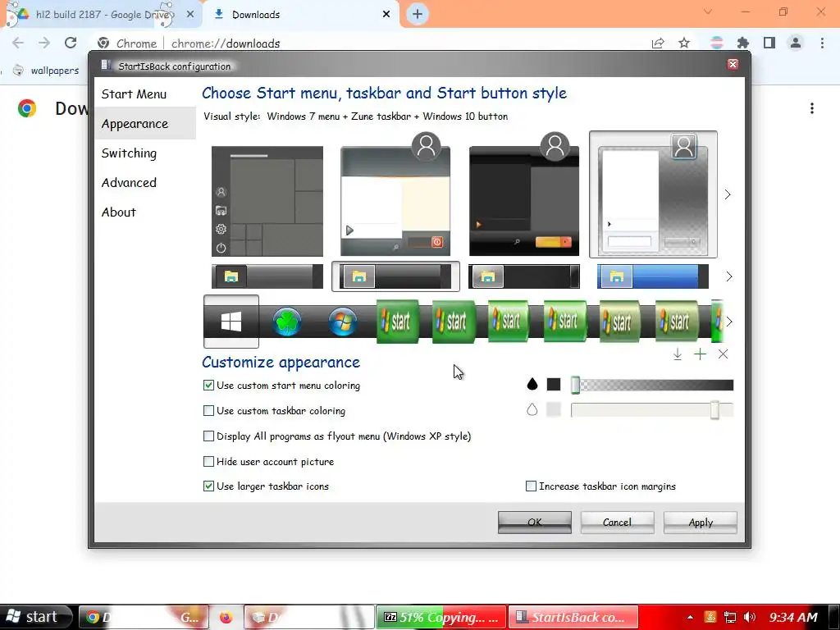This screenshot has height=630, width=840.
Task: Open the Chrome three-dot menu
Action: pos(822,43)
